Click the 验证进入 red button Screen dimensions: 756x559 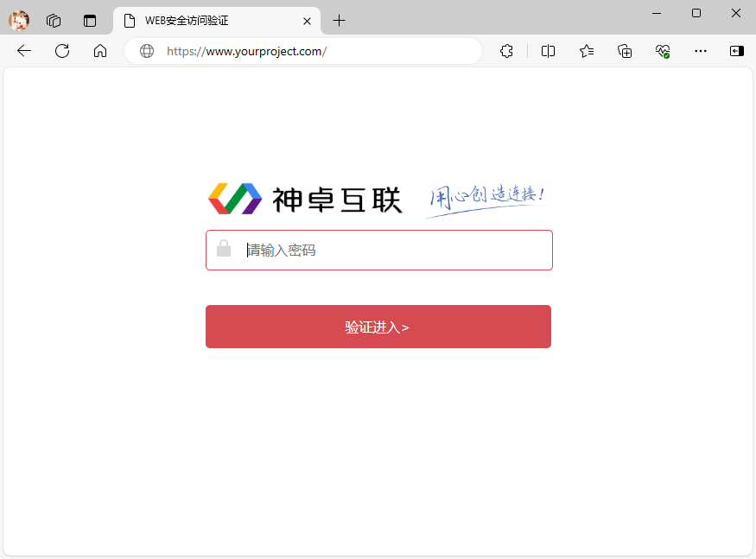[x=378, y=327]
